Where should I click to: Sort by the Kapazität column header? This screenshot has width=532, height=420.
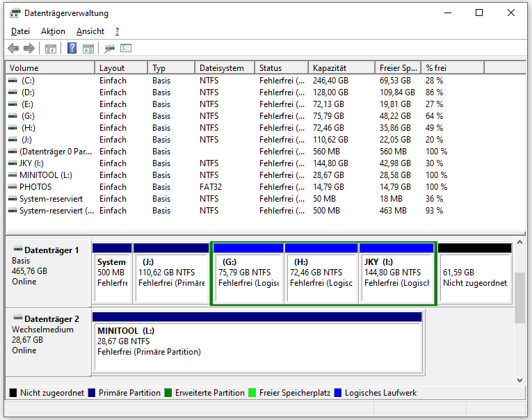[341, 68]
